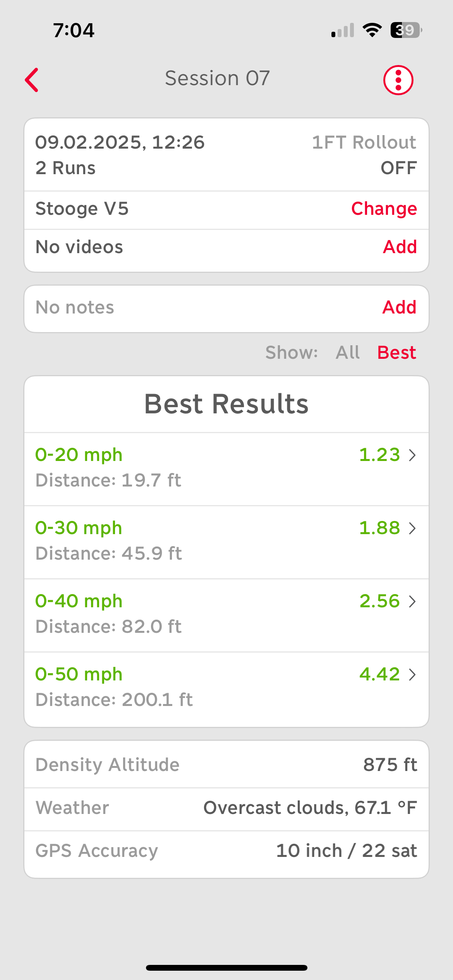Tap the battery indicator icon
Screen dimensions: 453x980
(406, 30)
